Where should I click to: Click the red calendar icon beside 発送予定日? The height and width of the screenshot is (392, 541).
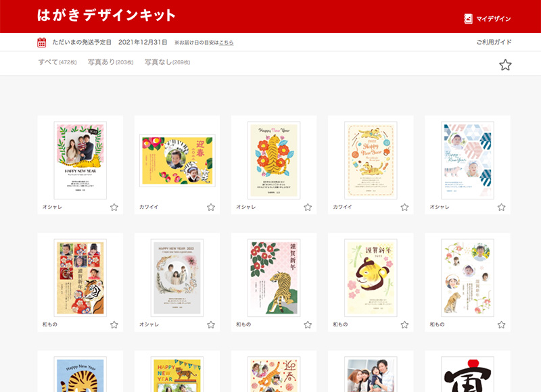click(41, 43)
